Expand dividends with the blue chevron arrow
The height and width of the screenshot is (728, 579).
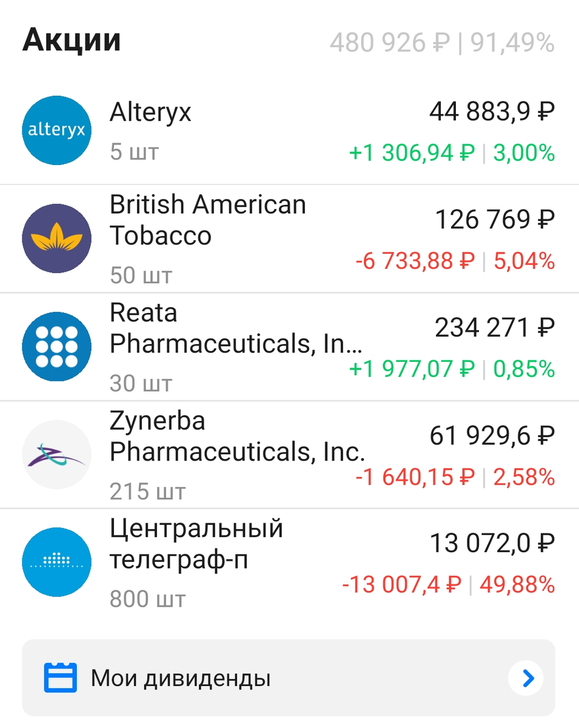pyautogui.click(x=526, y=678)
